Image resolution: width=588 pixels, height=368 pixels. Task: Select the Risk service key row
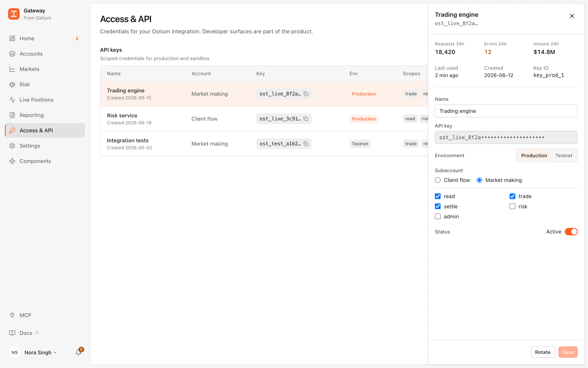pyautogui.click(x=264, y=119)
